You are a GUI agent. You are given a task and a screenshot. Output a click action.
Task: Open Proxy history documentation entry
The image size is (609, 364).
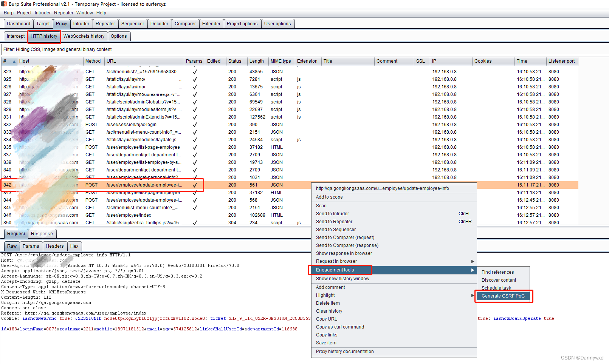[x=394, y=352]
